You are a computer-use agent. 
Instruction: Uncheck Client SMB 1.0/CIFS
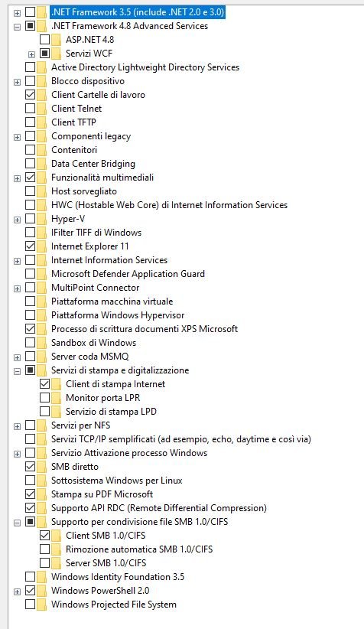click(45, 535)
